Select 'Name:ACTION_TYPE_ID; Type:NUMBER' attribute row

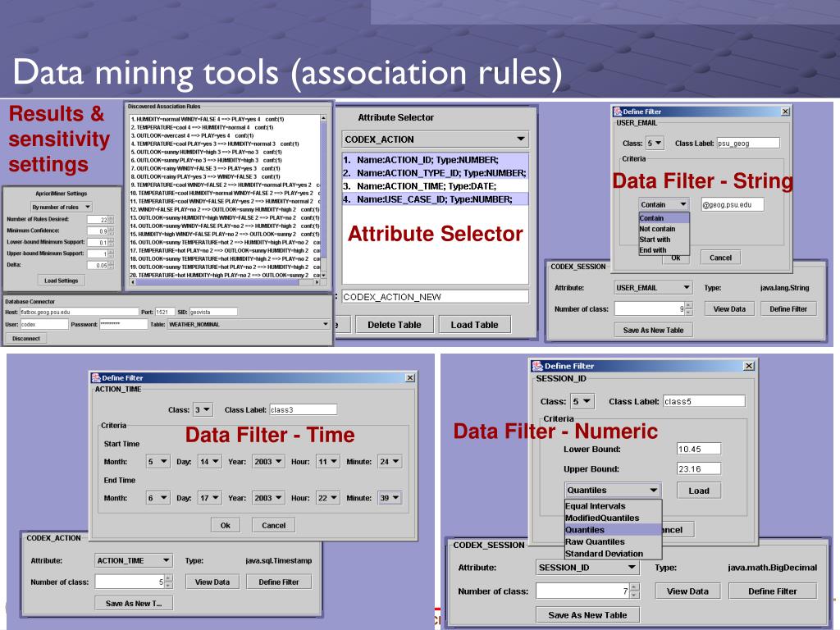point(435,173)
